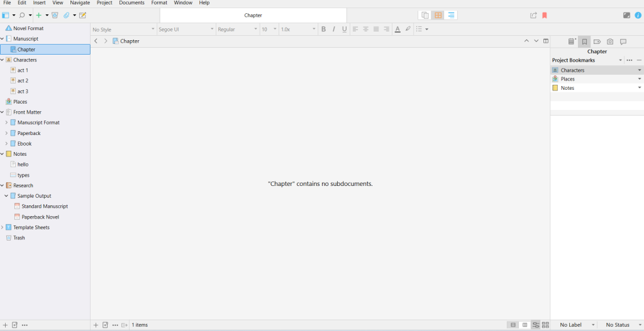Select the Places bookmark in the inspector
Screen dimensions: 644x331
567,79
